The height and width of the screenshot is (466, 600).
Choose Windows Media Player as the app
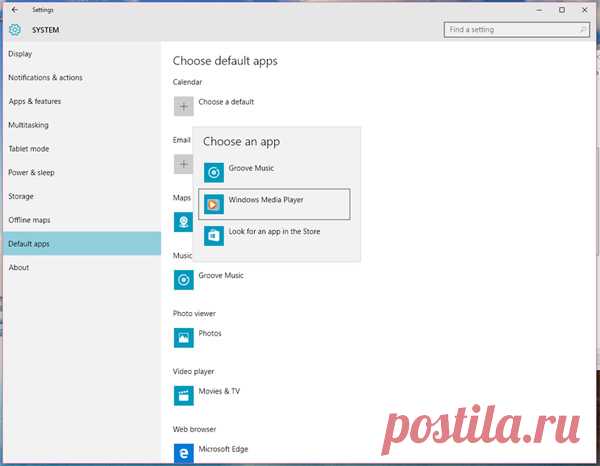274,204
